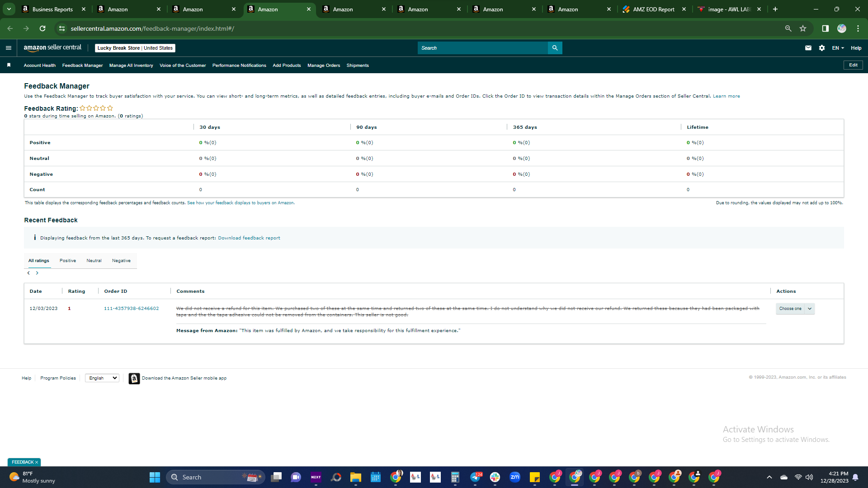Open the Chrome profile avatar
868x488 pixels.
(x=841, y=28)
